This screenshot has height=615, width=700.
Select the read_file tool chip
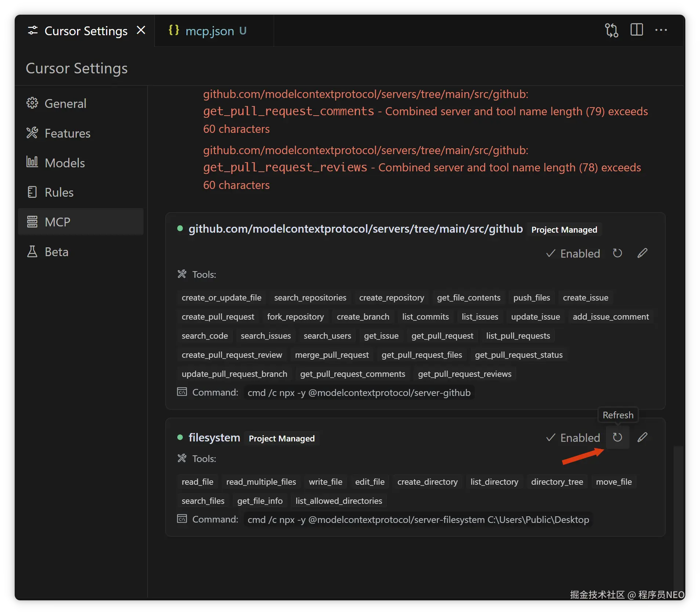(x=197, y=482)
